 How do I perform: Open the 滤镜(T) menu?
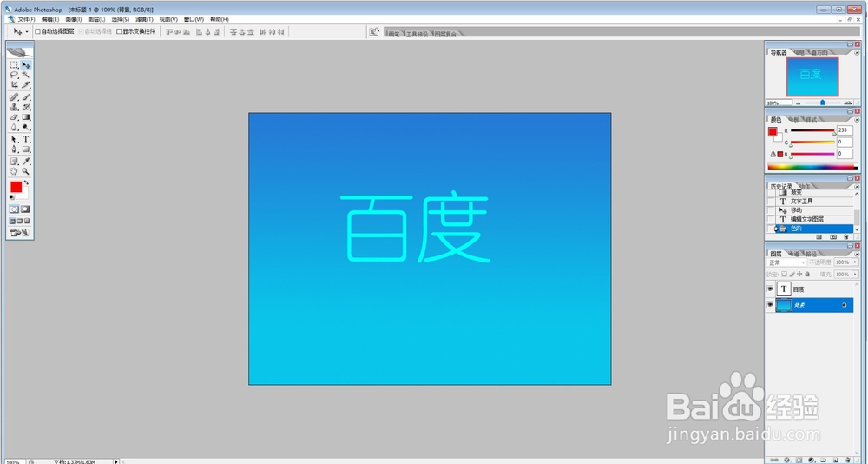(144, 19)
